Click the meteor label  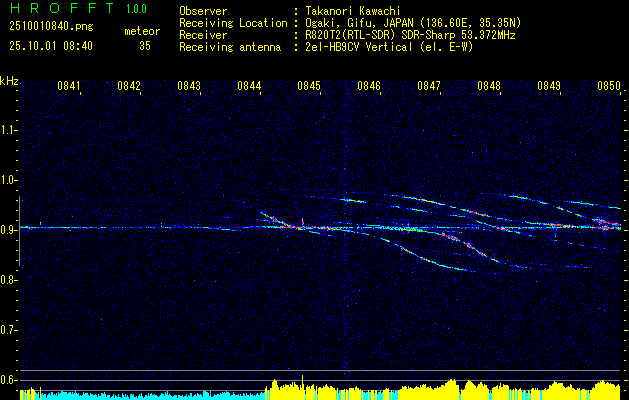(142, 31)
